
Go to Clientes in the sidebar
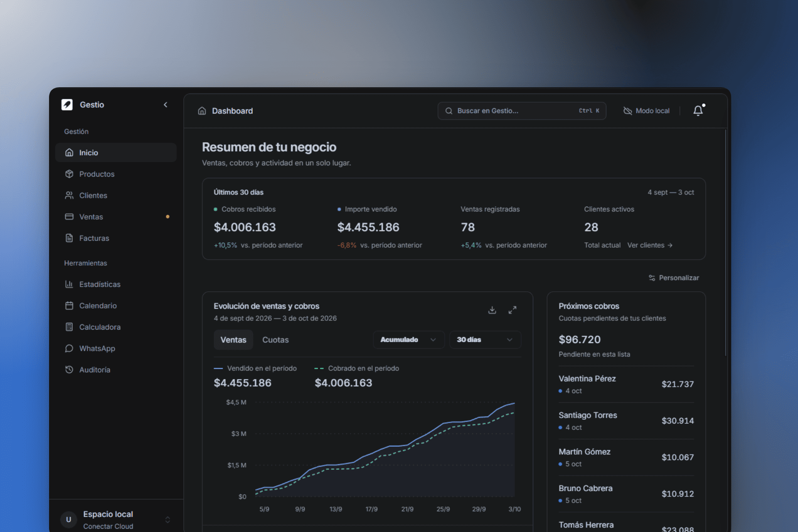coord(116,195)
